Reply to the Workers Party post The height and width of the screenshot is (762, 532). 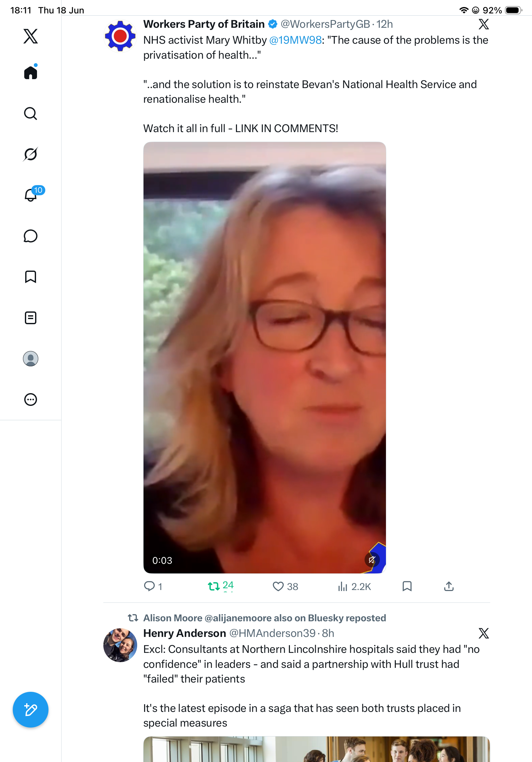click(x=153, y=586)
